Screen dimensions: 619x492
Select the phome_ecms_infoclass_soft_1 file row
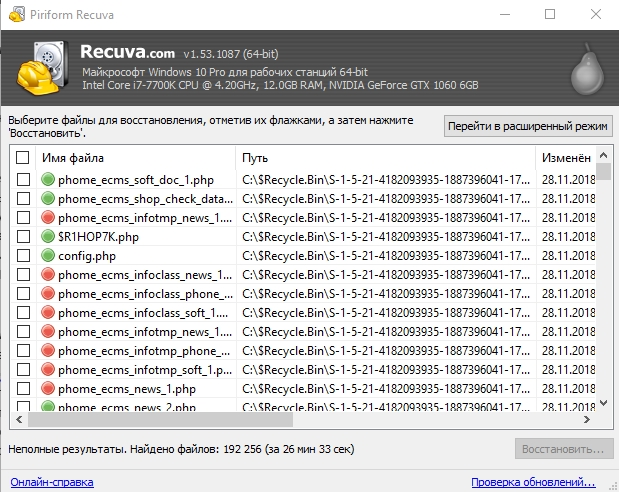(140, 312)
